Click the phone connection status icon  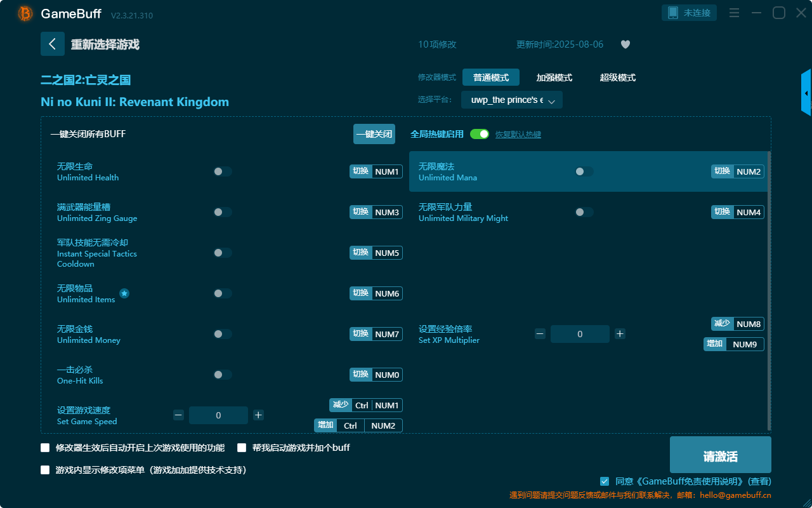[673, 13]
